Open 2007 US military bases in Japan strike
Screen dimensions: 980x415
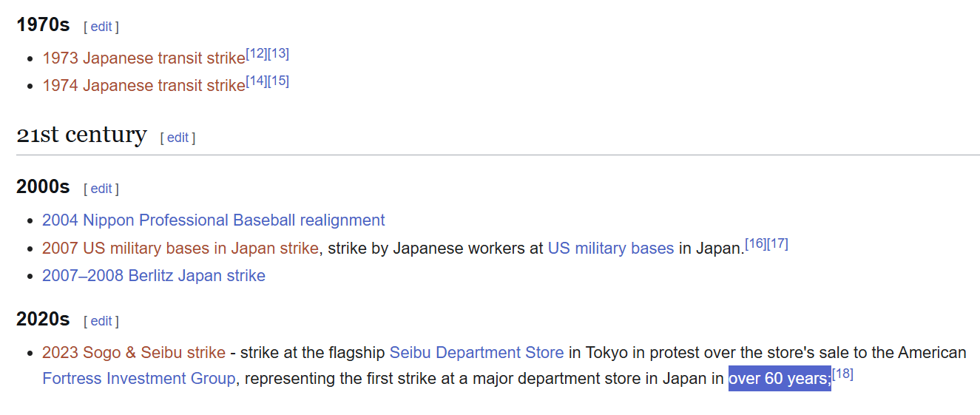[180, 249]
